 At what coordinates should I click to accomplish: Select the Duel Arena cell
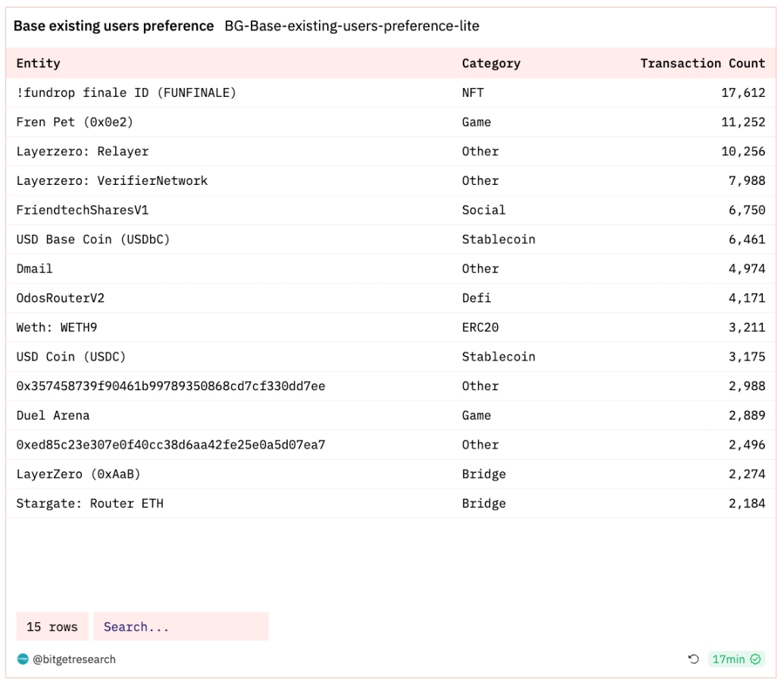pyautogui.click(x=53, y=415)
